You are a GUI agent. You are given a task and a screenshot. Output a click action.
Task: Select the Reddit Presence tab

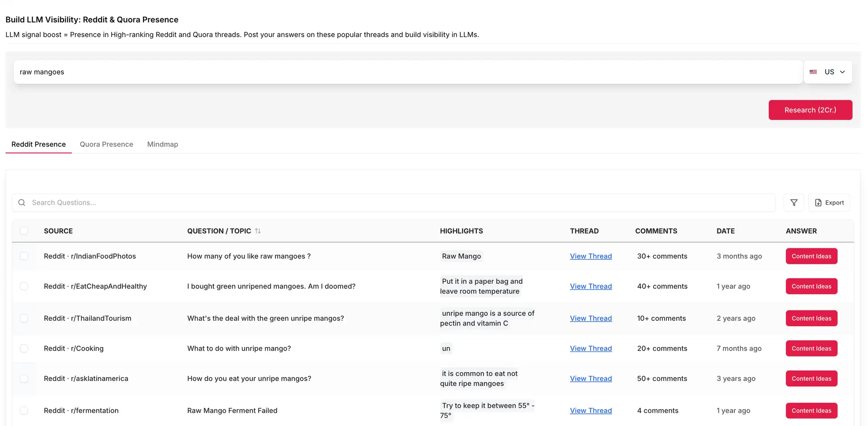point(38,144)
